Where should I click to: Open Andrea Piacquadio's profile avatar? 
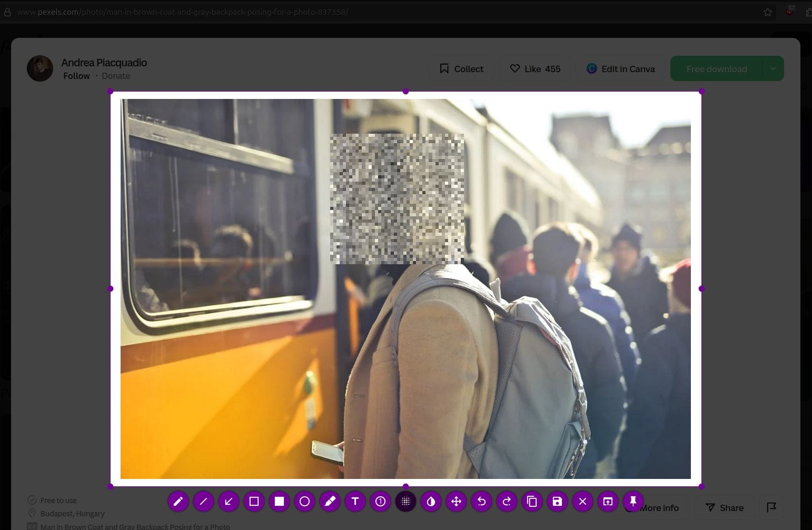(40, 68)
